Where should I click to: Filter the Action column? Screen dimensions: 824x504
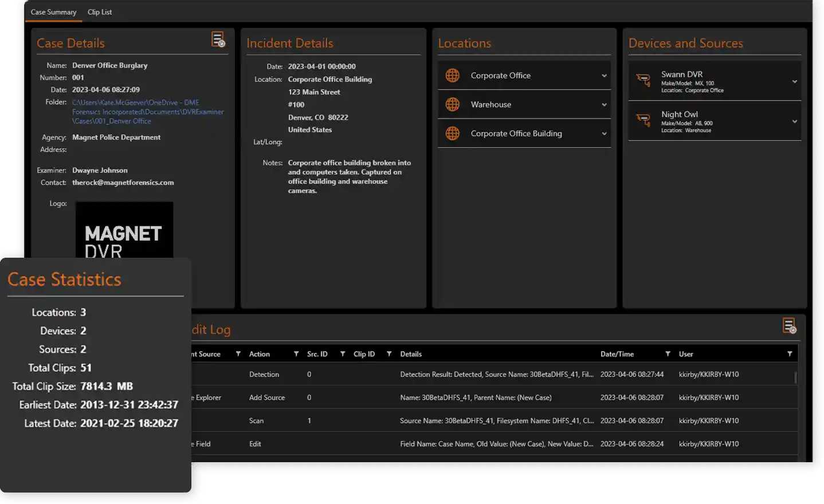(x=296, y=354)
